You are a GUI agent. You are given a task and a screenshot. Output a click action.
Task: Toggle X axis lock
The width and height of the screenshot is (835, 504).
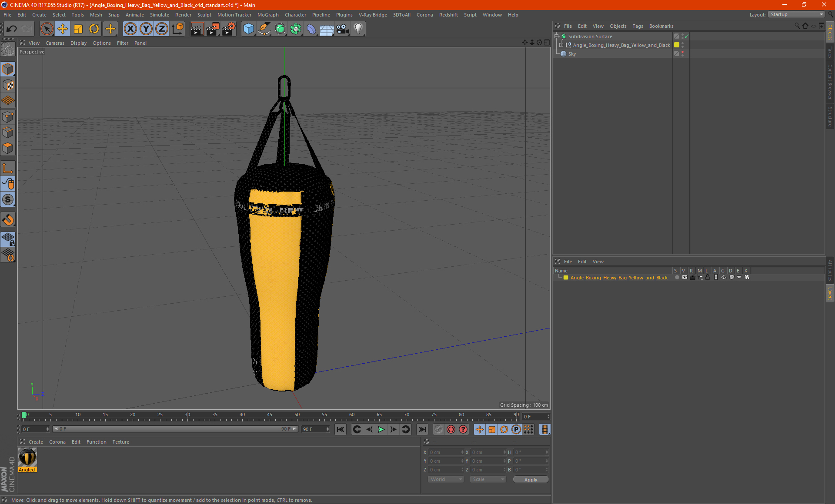(130, 29)
